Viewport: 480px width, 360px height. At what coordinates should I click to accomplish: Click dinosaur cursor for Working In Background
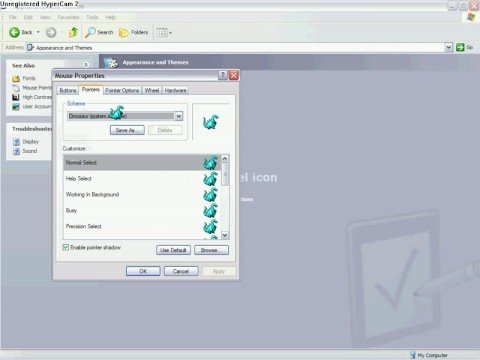pos(211,195)
